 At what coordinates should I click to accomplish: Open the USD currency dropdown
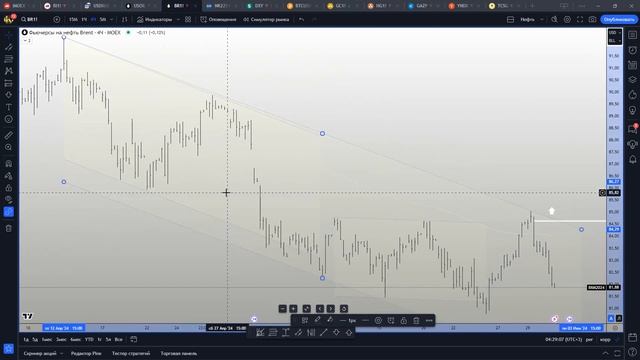(614, 33)
